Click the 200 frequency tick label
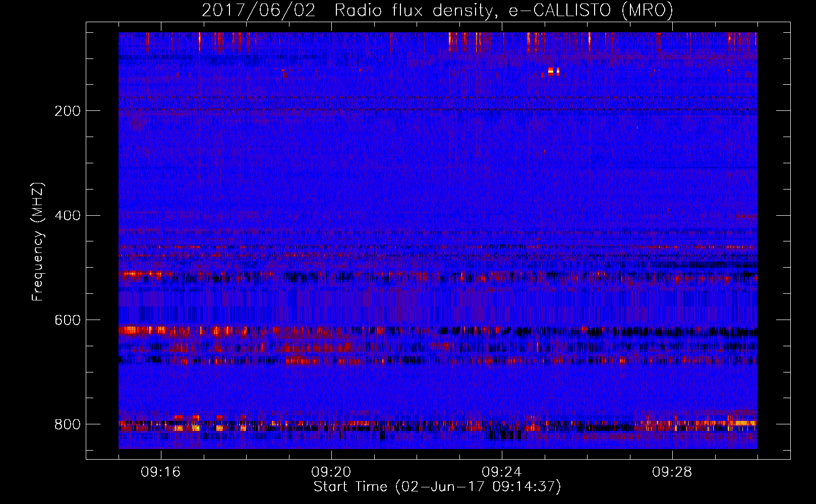The image size is (816, 504). (x=68, y=111)
